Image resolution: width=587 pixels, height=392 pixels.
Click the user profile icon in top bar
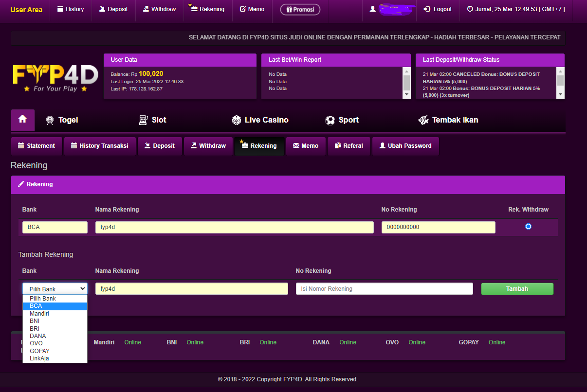[373, 9]
